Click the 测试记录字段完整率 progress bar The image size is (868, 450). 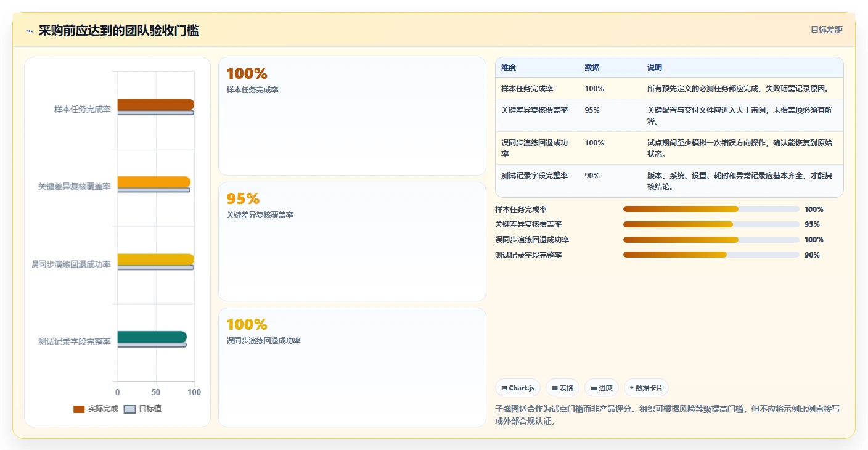point(711,255)
